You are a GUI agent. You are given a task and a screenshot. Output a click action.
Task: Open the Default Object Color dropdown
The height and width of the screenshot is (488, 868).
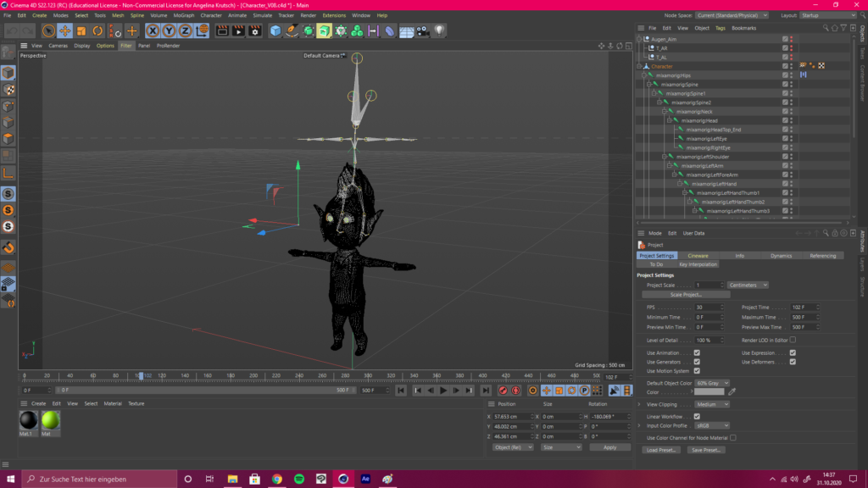pos(712,383)
